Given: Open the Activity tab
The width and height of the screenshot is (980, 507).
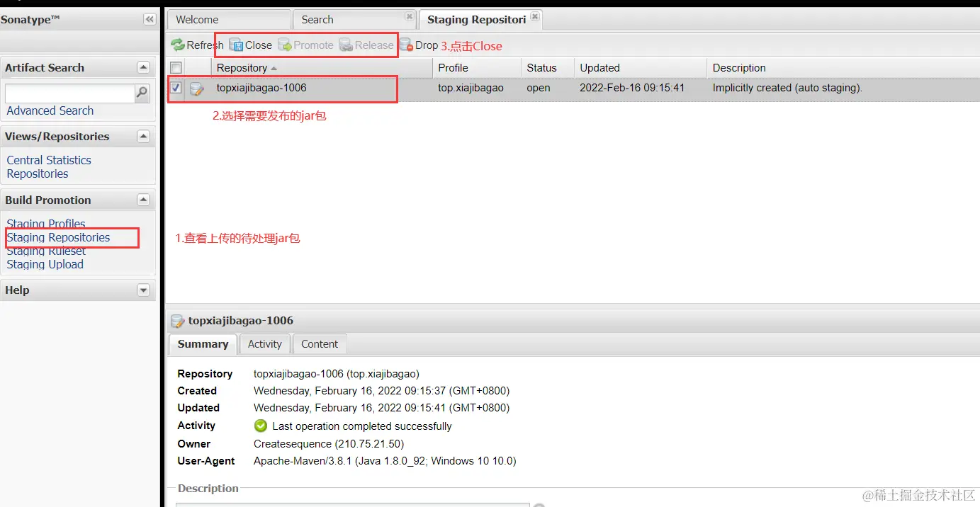Looking at the screenshot, I should pyautogui.click(x=265, y=344).
